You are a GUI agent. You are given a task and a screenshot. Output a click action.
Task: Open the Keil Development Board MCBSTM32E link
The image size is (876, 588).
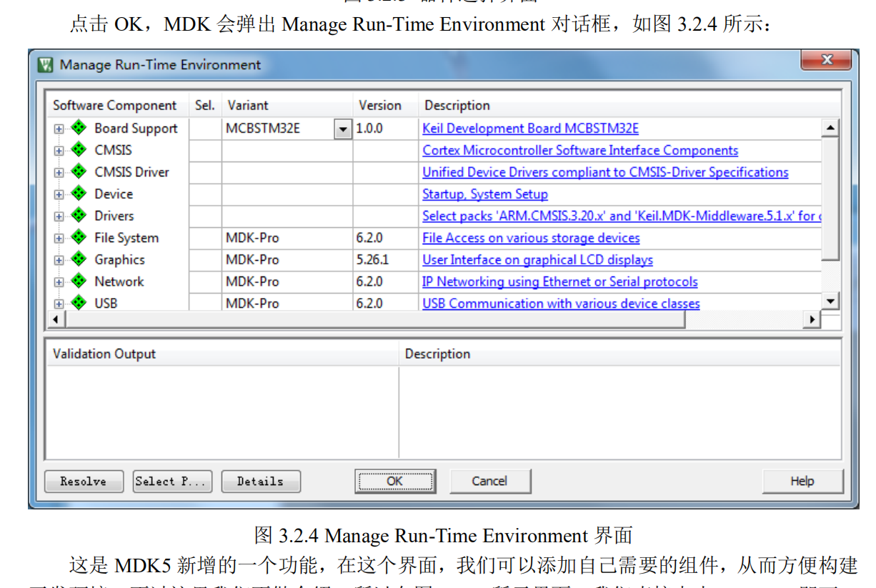[x=530, y=129]
